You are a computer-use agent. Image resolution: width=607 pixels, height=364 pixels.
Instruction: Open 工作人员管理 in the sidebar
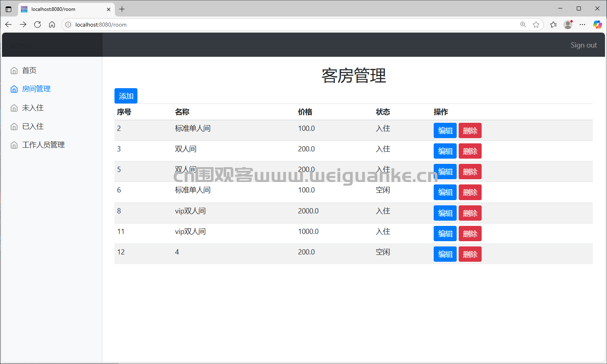(x=43, y=145)
